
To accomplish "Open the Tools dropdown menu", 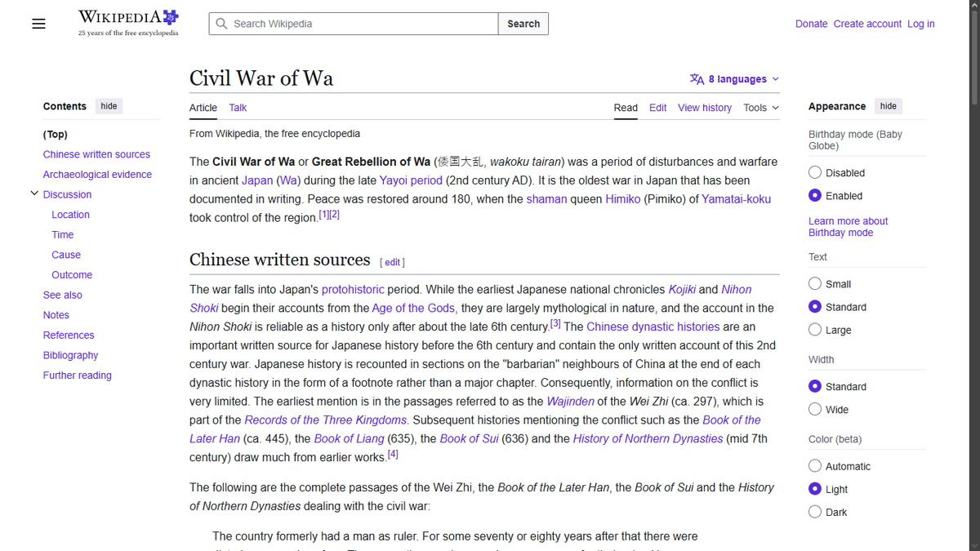I will (761, 108).
